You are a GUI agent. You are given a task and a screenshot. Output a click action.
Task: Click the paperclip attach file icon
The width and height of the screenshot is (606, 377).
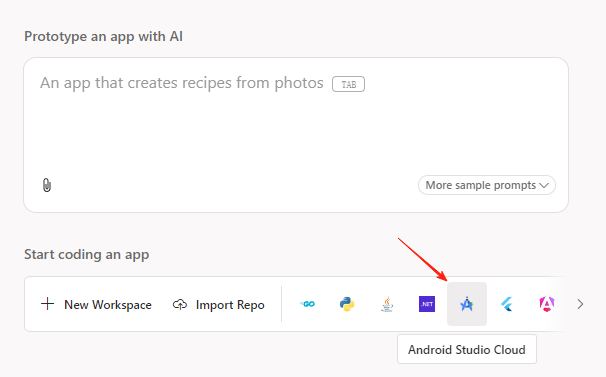click(47, 185)
